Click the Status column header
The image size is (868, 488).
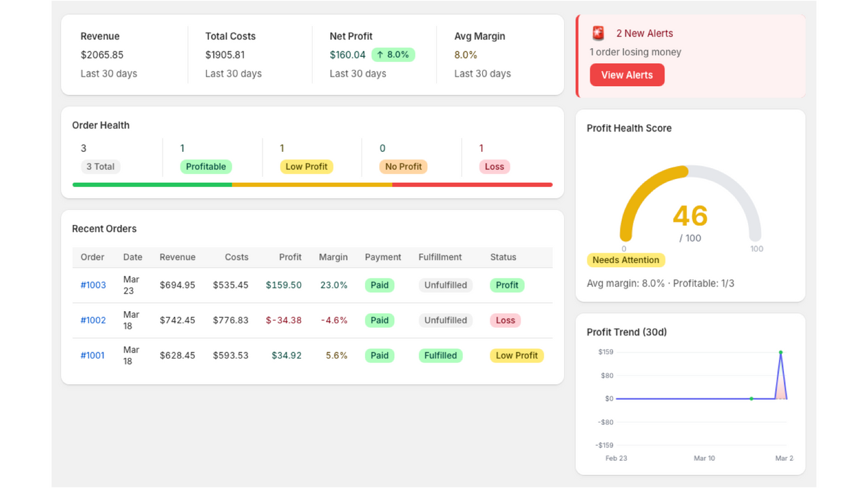click(503, 258)
